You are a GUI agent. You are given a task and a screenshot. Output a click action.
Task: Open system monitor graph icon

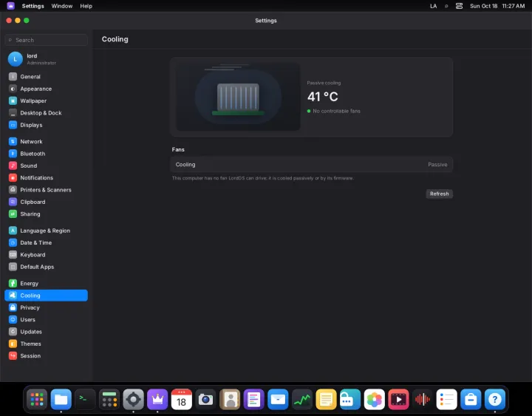302,399
